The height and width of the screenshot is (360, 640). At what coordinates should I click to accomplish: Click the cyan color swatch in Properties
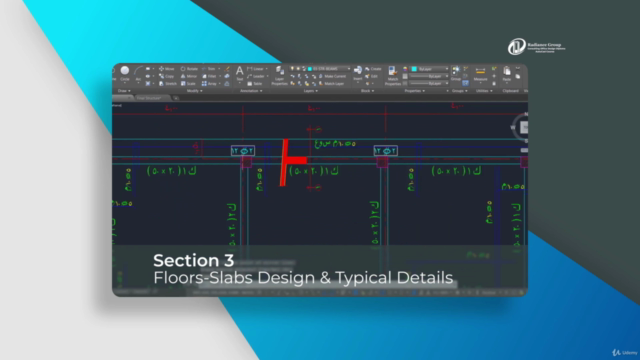tap(414, 69)
